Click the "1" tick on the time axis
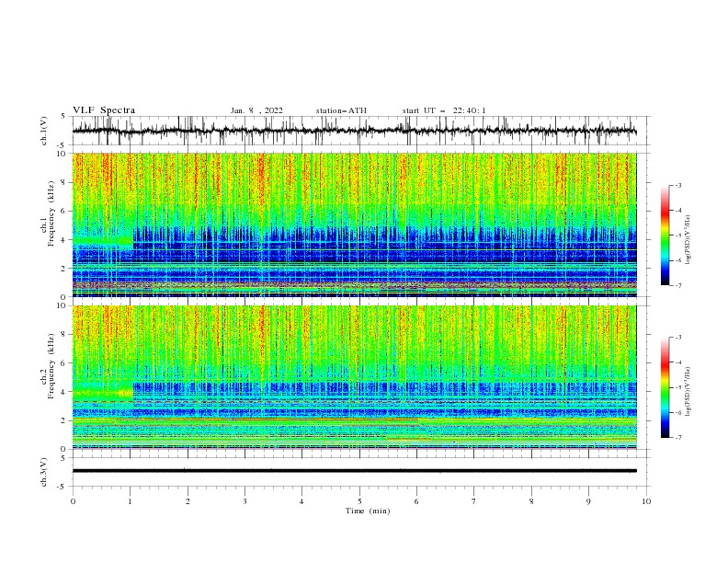 tap(130, 501)
